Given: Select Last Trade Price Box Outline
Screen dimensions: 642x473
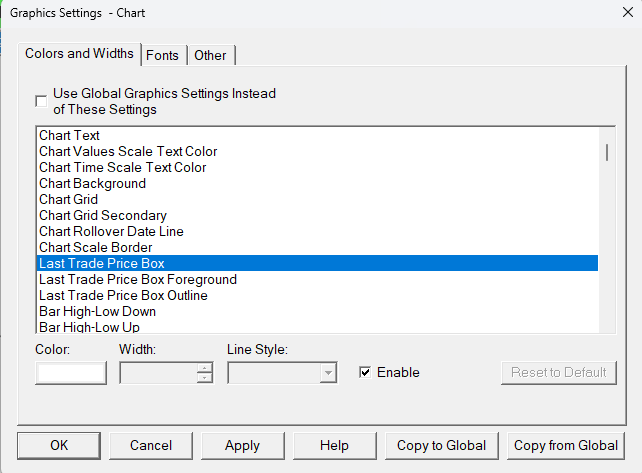Looking at the screenshot, I should [x=318, y=295].
